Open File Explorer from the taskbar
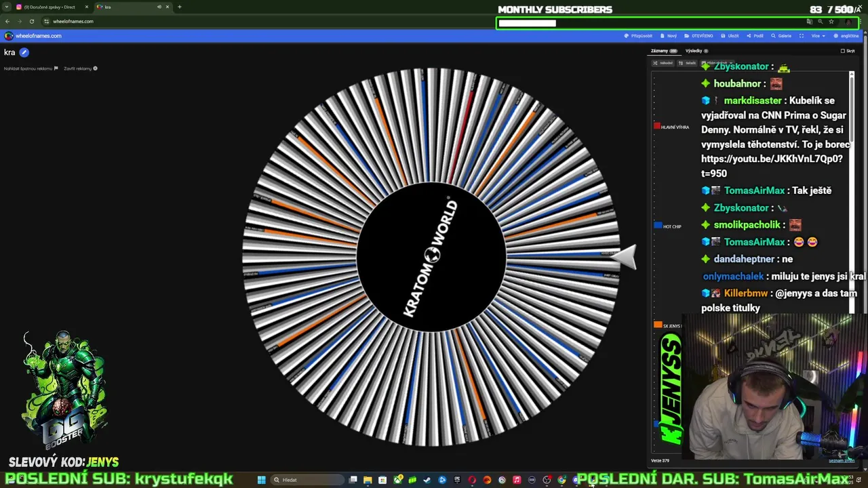Image resolution: width=868 pixels, height=488 pixels. tap(368, 480)
